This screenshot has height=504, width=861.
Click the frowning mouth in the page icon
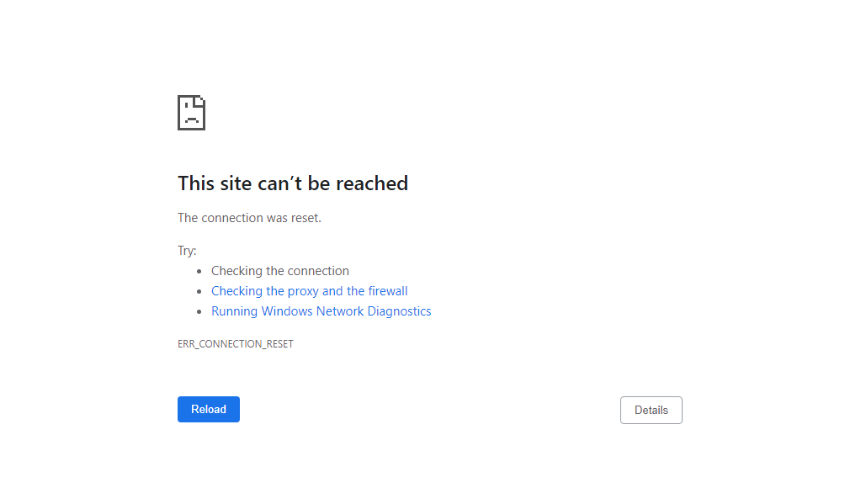[x=192, y=120]
